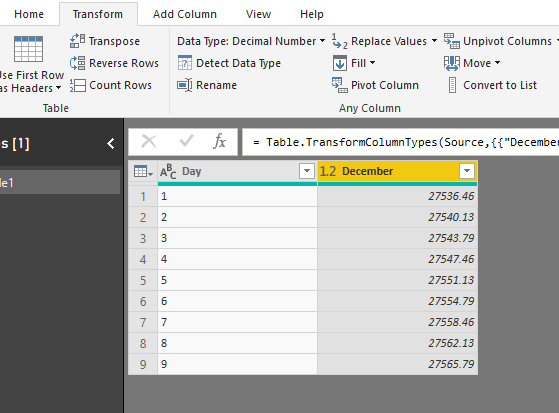Click the cell with value 27558.46

397,322
